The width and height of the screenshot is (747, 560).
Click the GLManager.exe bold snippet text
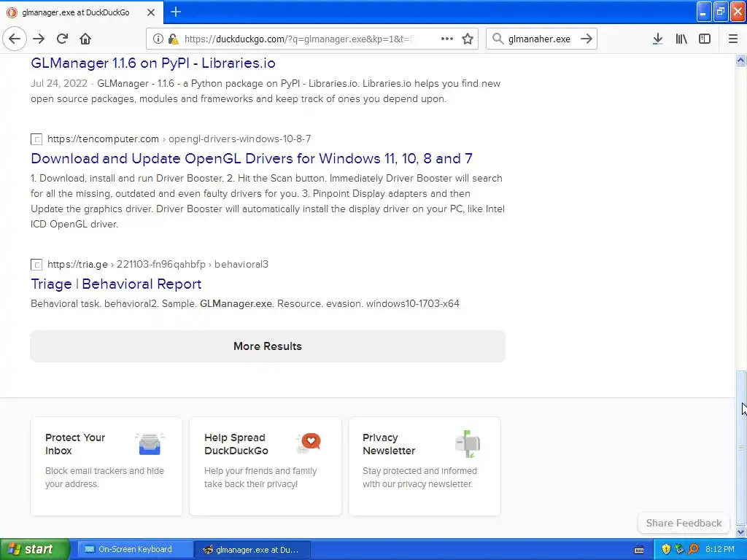point(236,303)
